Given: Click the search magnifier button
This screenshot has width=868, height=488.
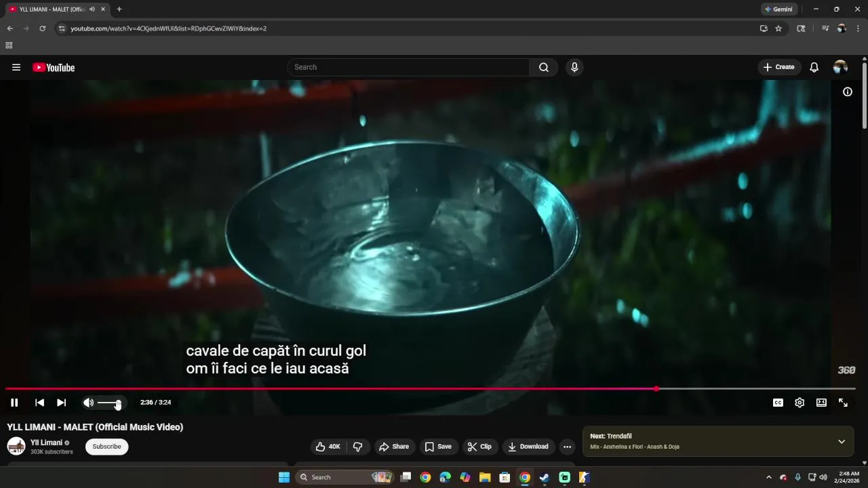Looking at the screenshot, I should tap(544, 67).
